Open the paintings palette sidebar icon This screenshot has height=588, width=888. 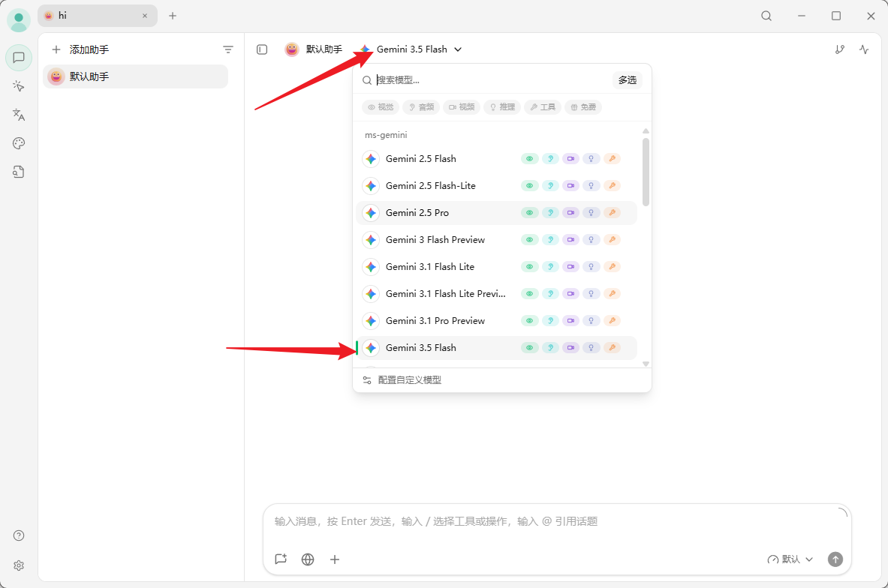19,143
